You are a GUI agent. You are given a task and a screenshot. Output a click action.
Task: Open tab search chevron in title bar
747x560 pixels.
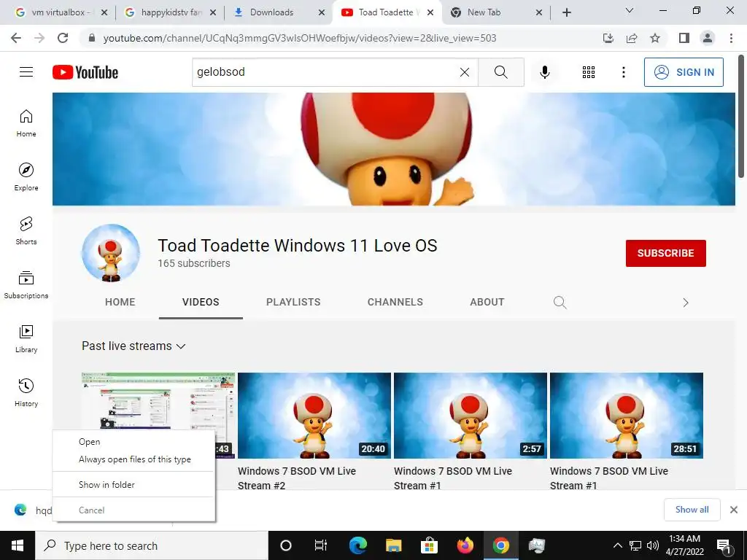tap(630, 10)
